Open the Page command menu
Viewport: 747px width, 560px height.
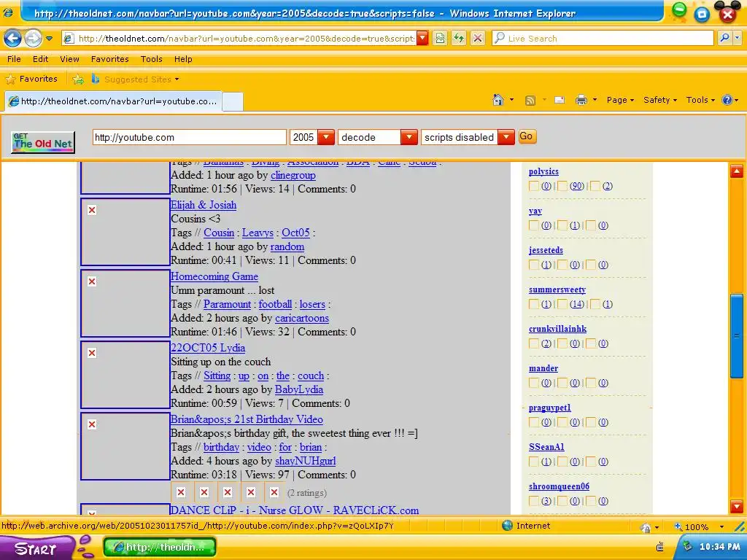620,100
